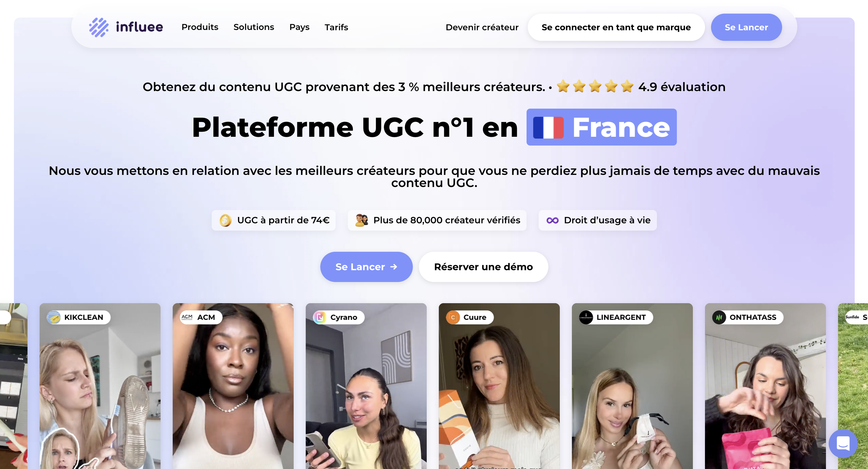Click Se Lancer button in header
Image resolution: width=868 pixels, height=469 pixels.
click(746, 27)
